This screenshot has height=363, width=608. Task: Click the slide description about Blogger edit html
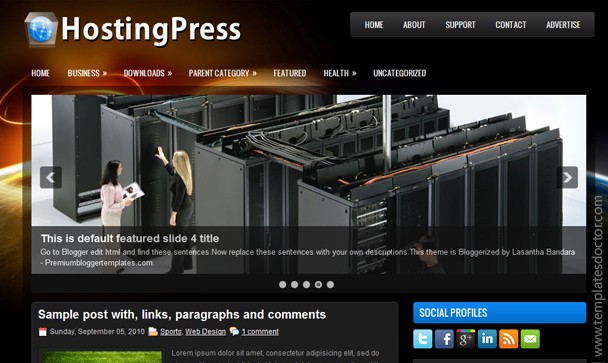pos(307,257)
